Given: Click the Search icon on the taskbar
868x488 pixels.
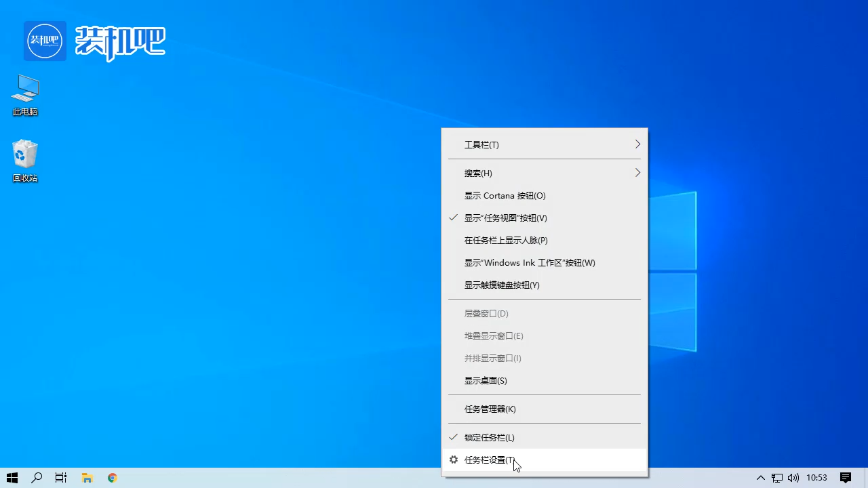Looking at the screenshot, I should [37, 478].
